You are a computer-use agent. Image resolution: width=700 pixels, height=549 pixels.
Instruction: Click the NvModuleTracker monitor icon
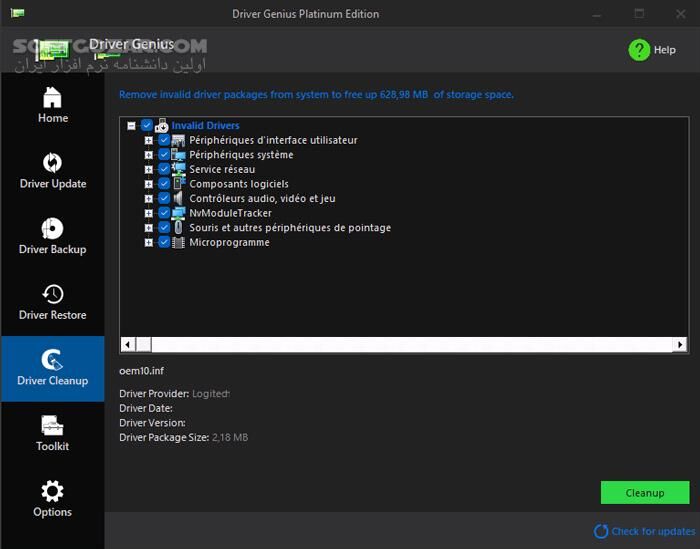point(179,213)
